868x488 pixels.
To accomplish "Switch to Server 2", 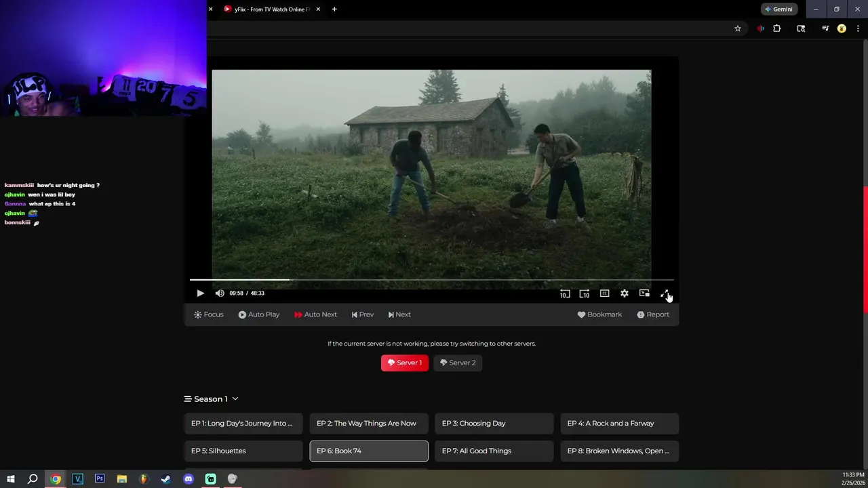I will [x=458, y=363].
